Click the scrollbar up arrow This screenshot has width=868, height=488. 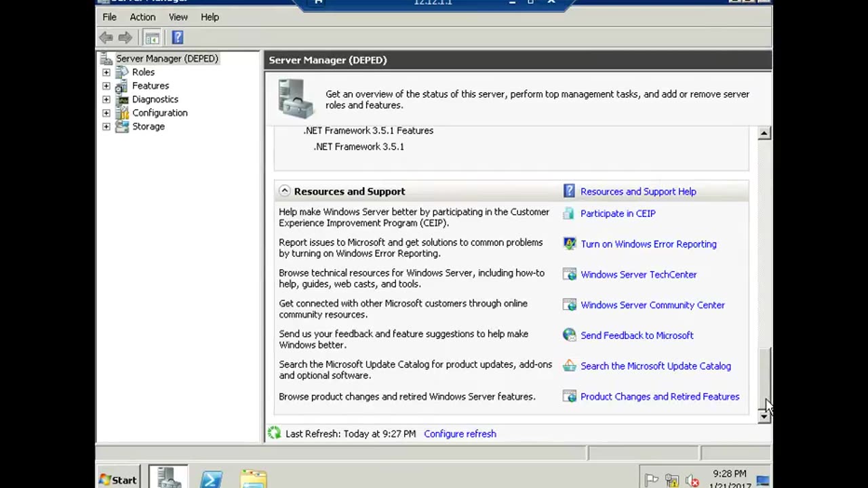click(x=764, y=134)
